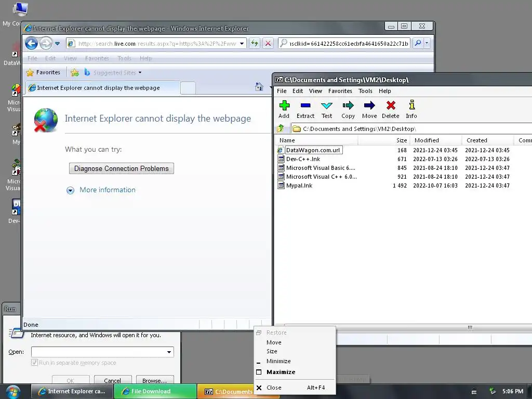Click the 7-Zip title bar icon

click(279, 79)
